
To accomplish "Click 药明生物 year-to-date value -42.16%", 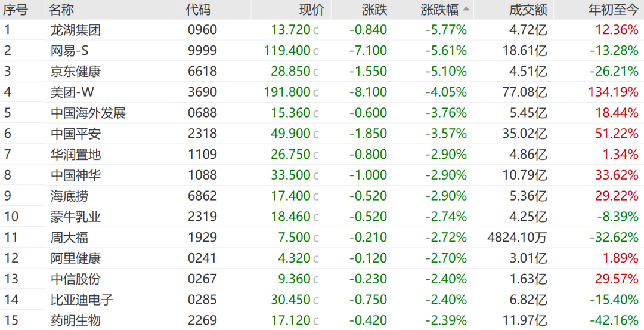I will coord(614,320).
